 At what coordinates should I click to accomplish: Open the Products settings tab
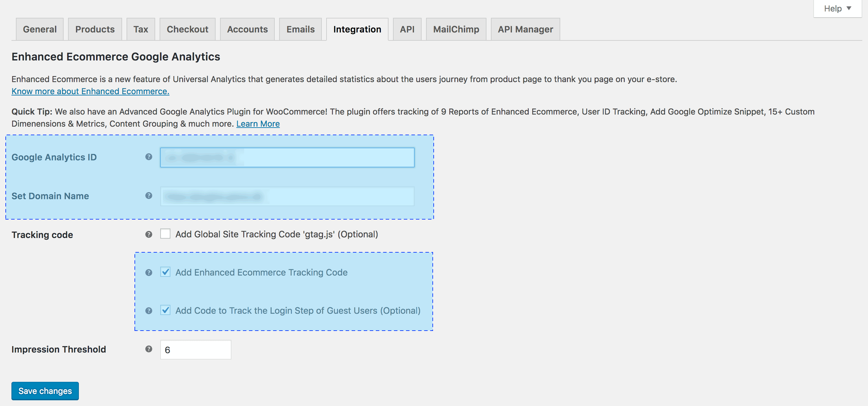pos(95,29)
